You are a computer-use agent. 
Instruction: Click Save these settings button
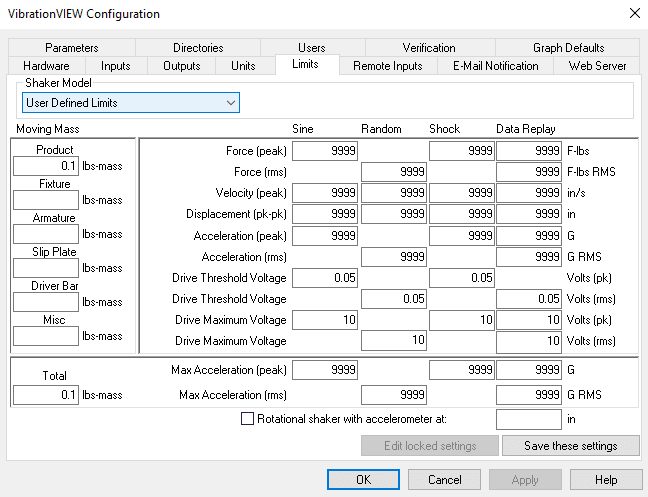click(x=571, y=445)
